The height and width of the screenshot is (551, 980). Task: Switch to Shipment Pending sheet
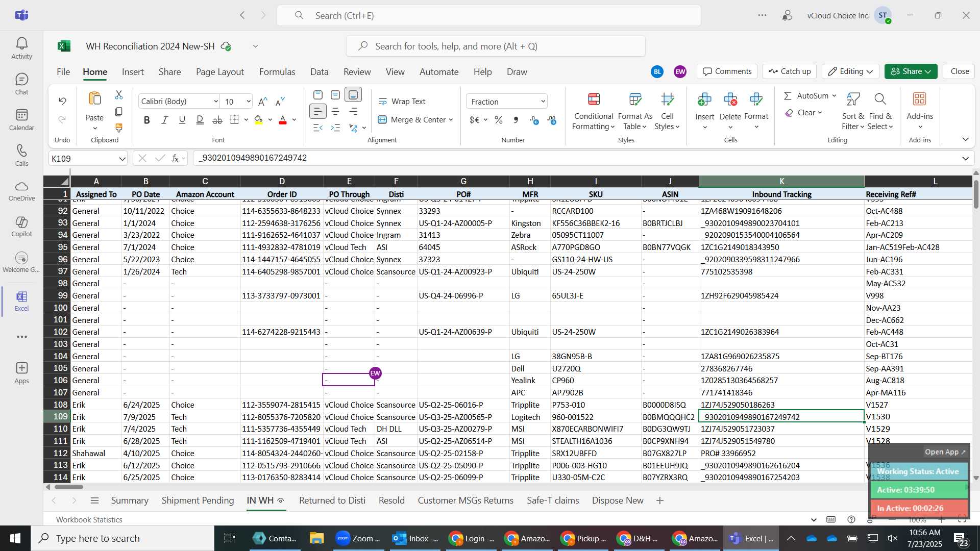click(x=198, y=500)
